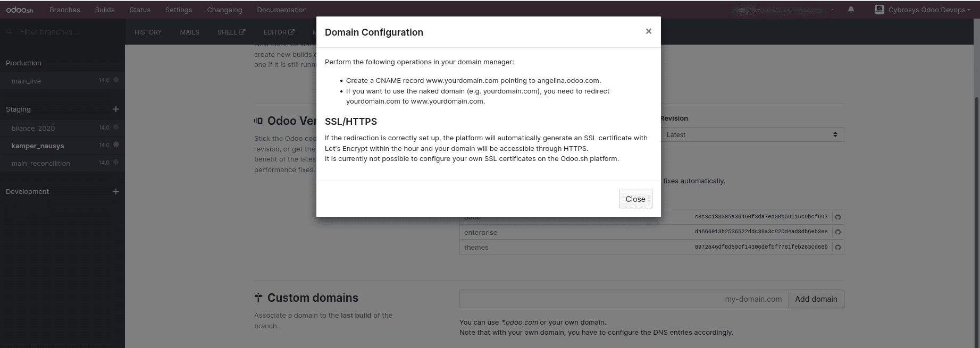Image resolution: width=980 pixels, height=348 pixels.
Task: Switch to the MAILS tab
Action: point(189,32)
